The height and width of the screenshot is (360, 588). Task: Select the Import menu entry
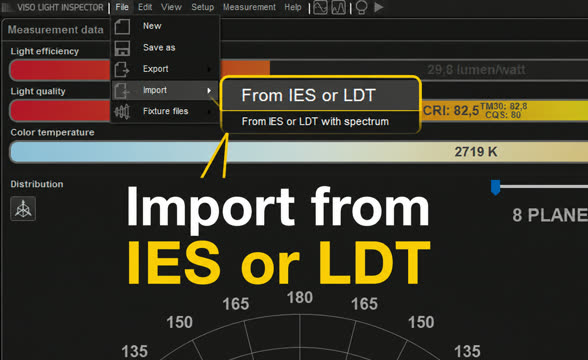click(165, 90)
